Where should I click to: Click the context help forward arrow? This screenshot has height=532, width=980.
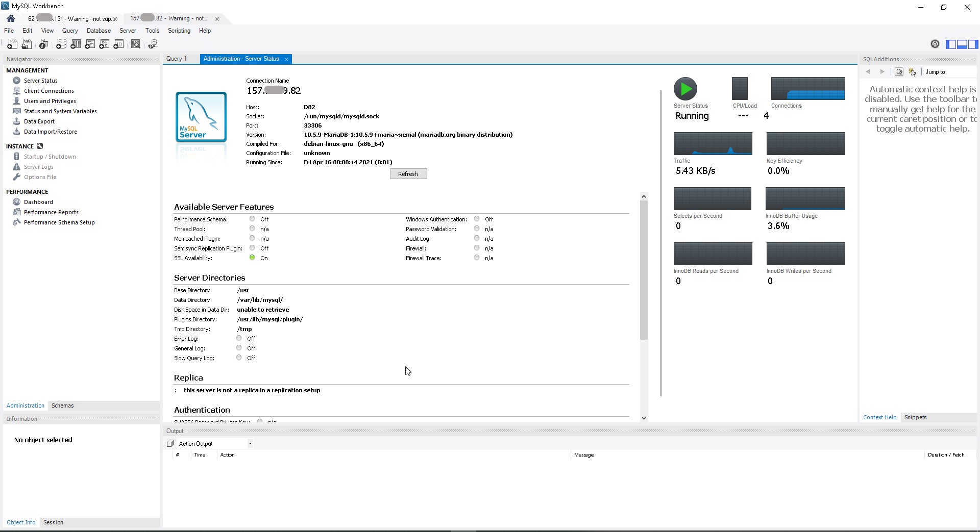[882, 72]
